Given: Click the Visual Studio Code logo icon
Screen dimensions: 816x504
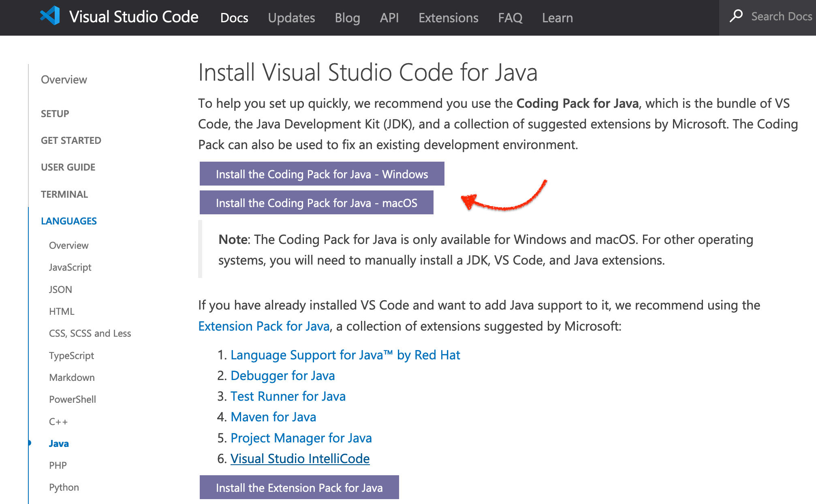Looking at the screenshot, I should coord(50,16).
